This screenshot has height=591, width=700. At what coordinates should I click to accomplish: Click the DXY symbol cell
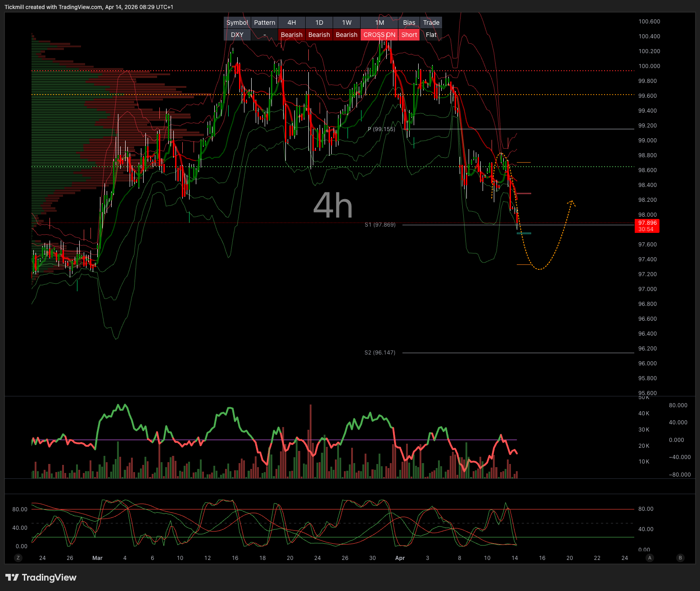(x=237, y=35)
